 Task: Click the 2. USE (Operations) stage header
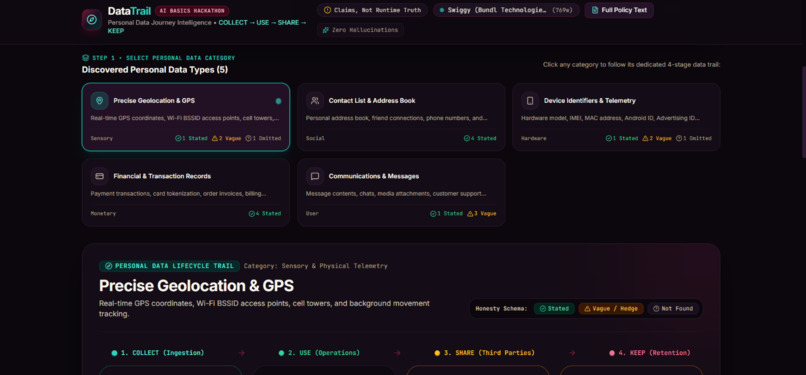tap(319, 353)
